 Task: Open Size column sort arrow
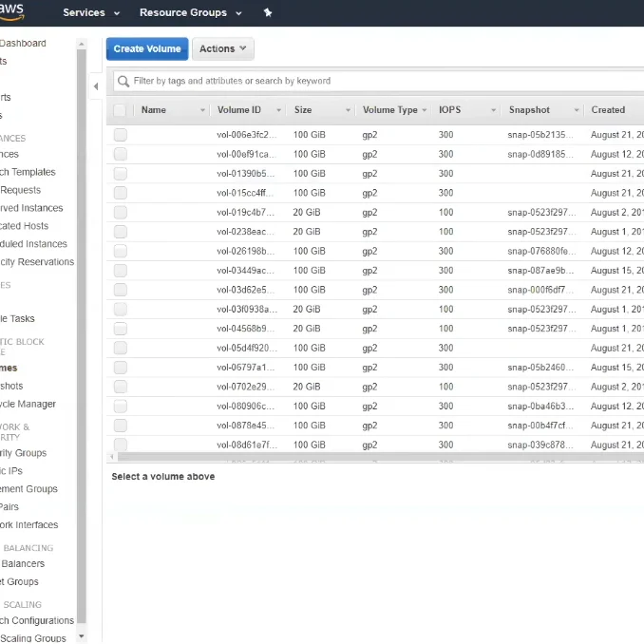point(348,110)
